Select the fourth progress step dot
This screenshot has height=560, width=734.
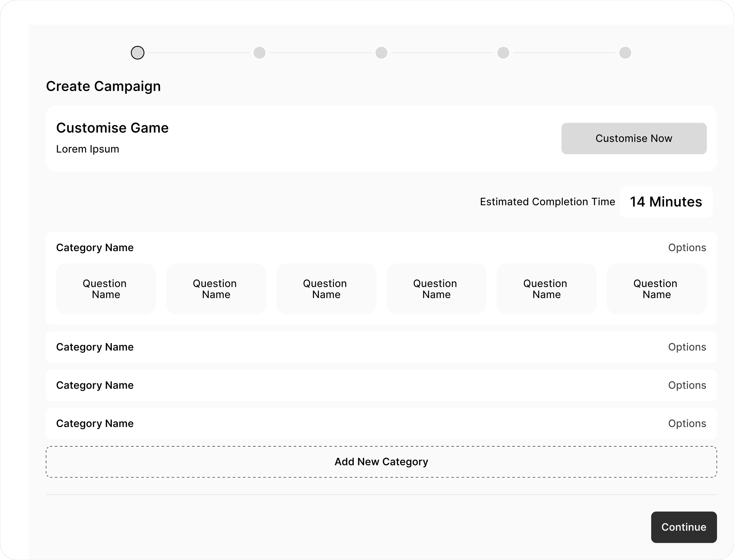point(504,53)
